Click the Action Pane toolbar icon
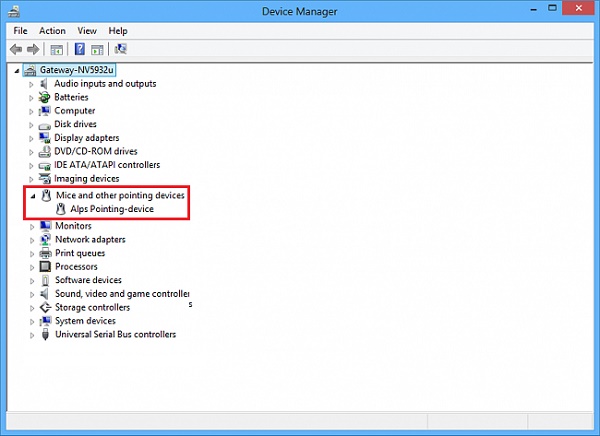The width and height of the screenshot is (600, 436). pyautogui.click(x=97, y=49)
